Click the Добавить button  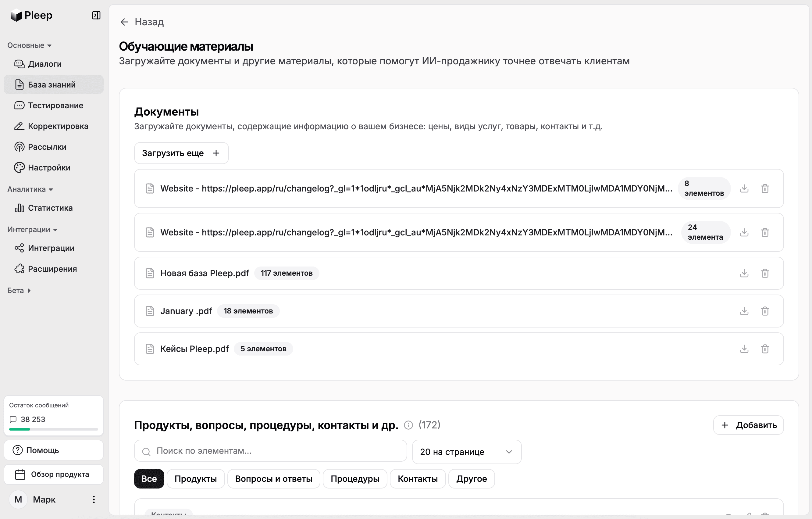point(748,425)
